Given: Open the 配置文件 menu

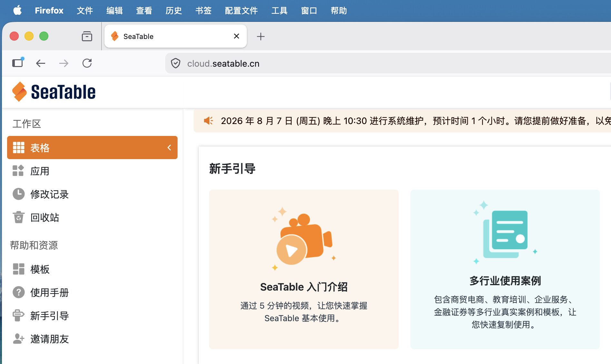Looking at the screenshot, I should (x=241, y=11).
